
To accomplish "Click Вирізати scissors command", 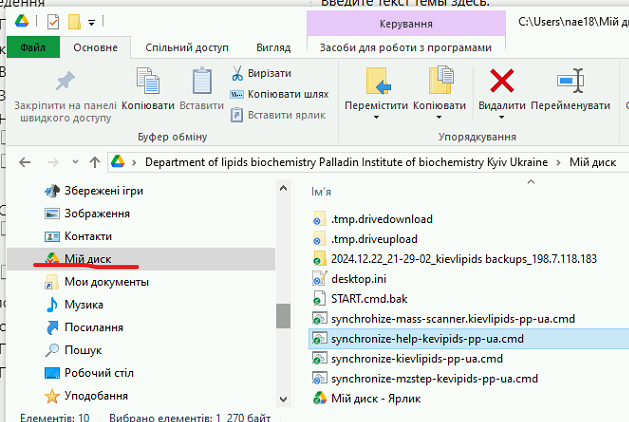I will (x=261, y=73).
